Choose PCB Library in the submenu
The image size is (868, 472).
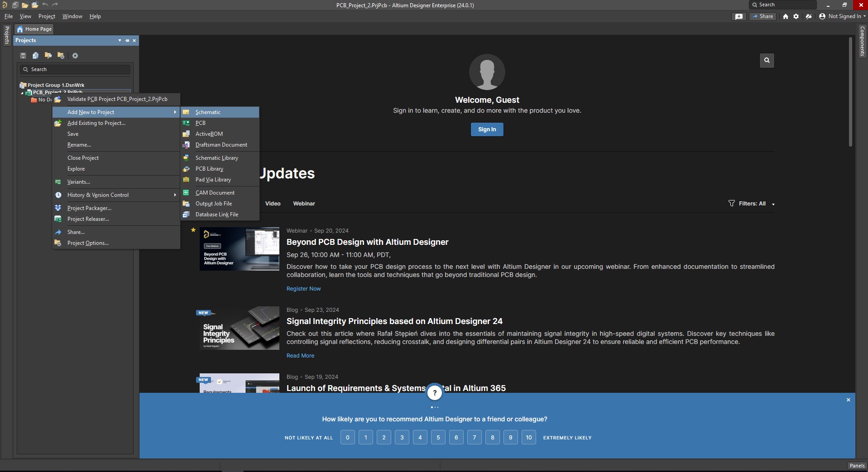click(220, 169)
